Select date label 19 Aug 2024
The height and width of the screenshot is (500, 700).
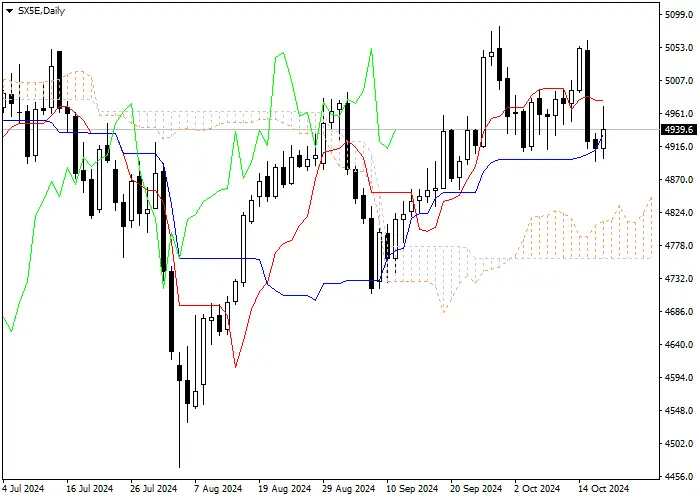[284, 489]
